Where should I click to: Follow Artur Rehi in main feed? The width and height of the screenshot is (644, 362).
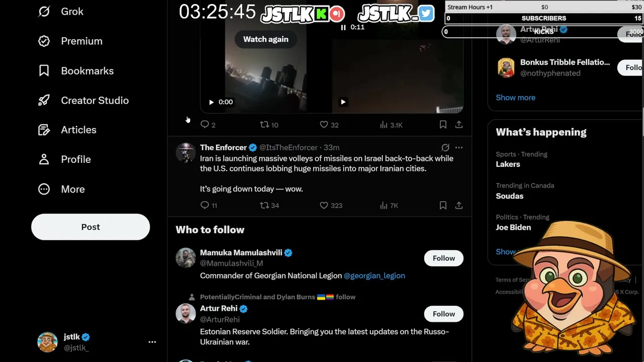444,314
